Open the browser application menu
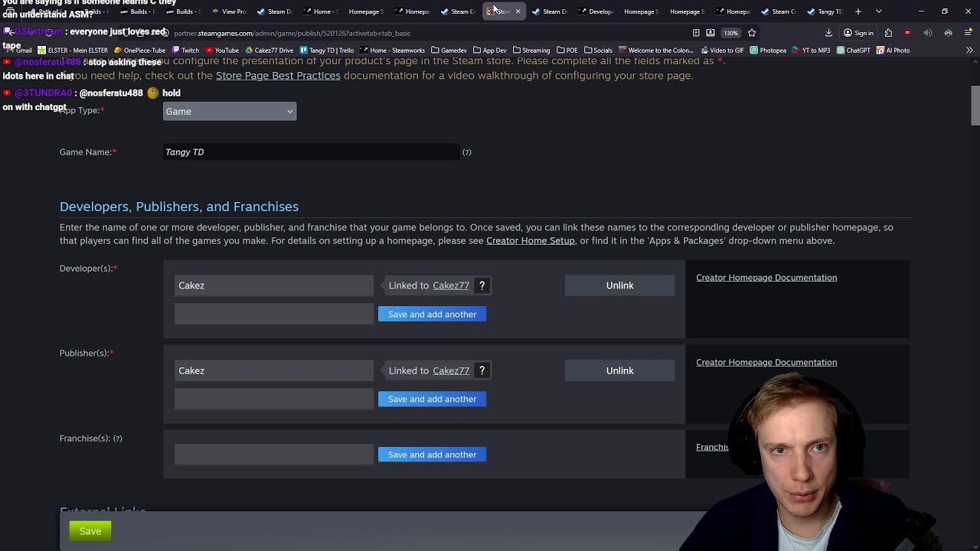Screen dimensions: 980x551 [x=969, y=33]
